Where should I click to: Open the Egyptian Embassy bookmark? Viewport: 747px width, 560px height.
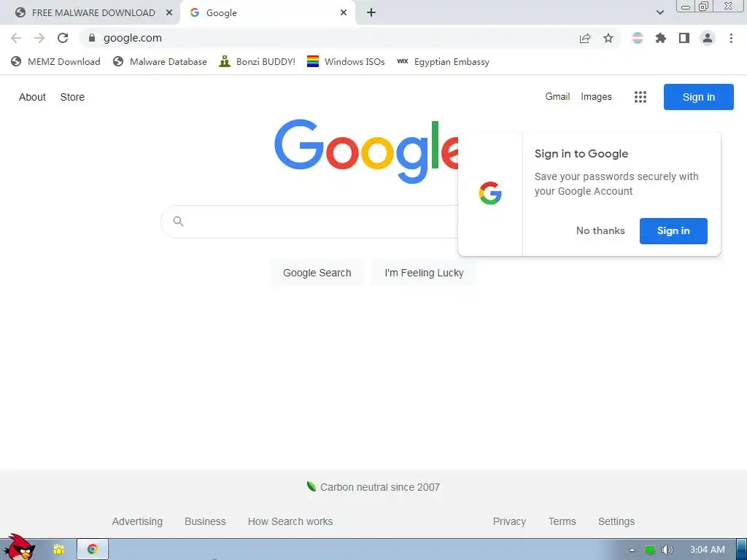(443, 61)
